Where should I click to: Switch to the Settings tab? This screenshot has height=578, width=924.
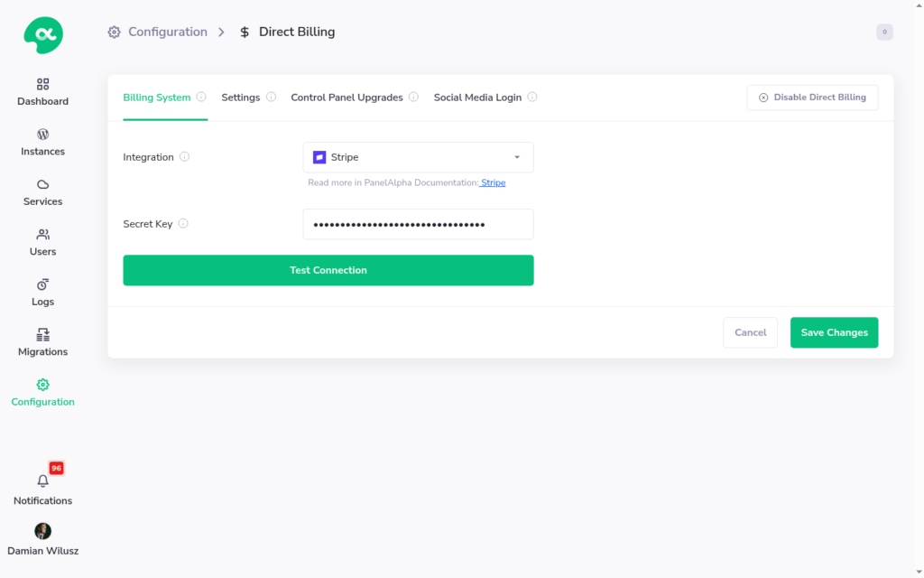(x=240, y=98)
